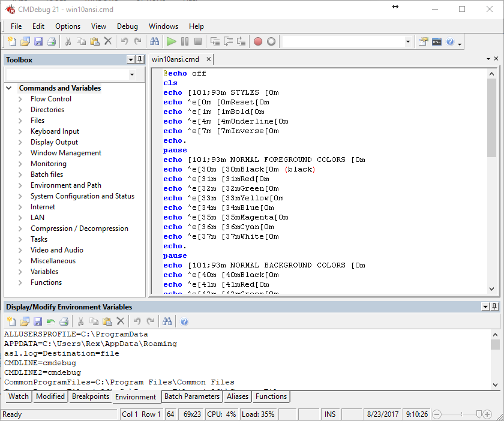Start debugging with the green Run icon

pos(172,41)
